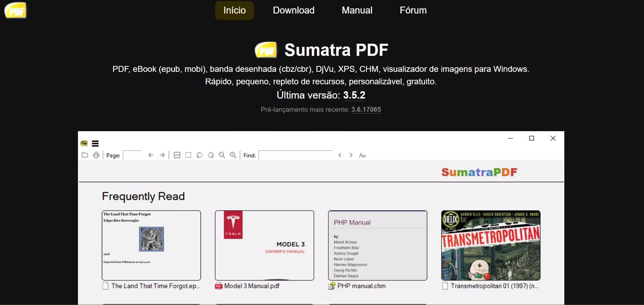Click the 'The Land That Time Forgot.ep...' file name
The width and height of the screenshot is (644, 305).
(156, 286)
